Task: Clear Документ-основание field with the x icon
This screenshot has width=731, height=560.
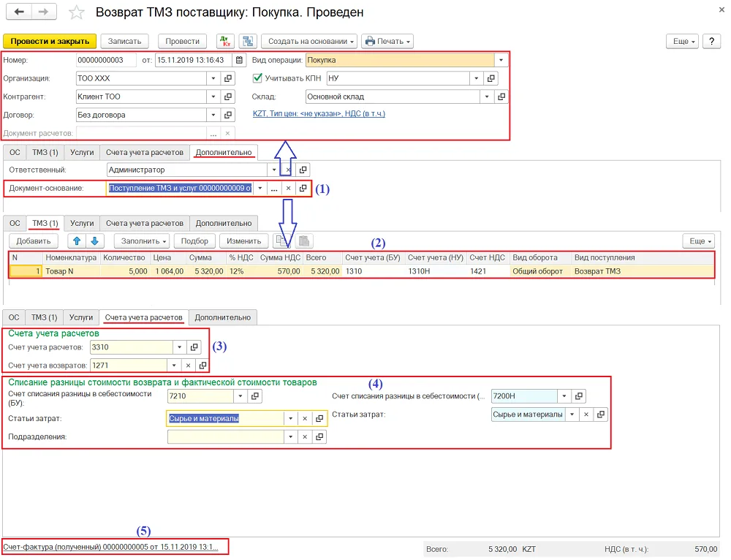Action: pyautogui.click(x=288, y=189)
